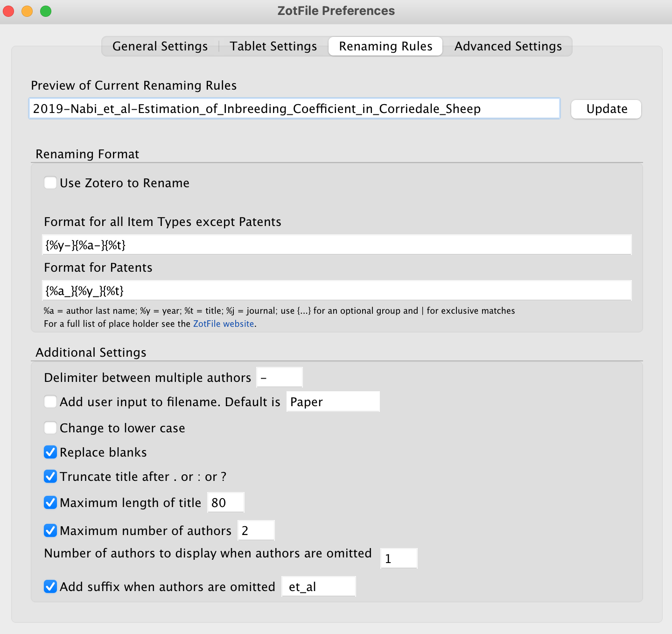Disable Add suffix when authors omitted

click(x=50, y=586)
